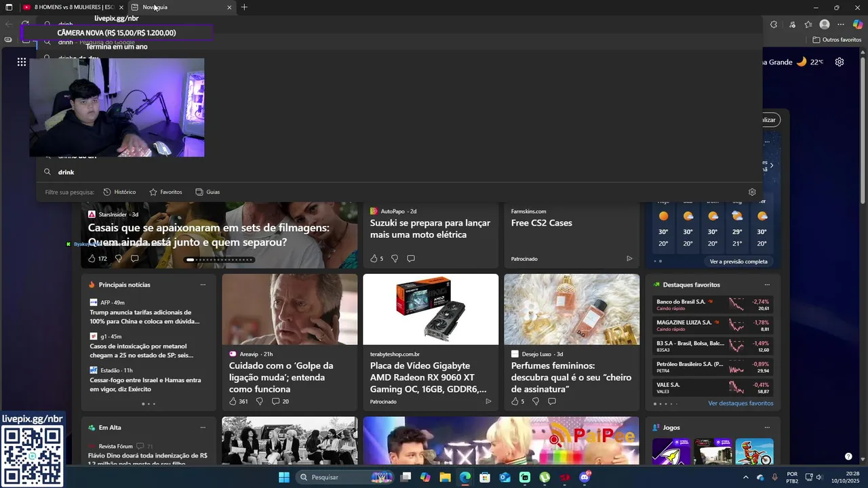Open Flávio Dino Revista Fórum headline
The height and width of the screenshot is (488, 868).
coord(148,459)
